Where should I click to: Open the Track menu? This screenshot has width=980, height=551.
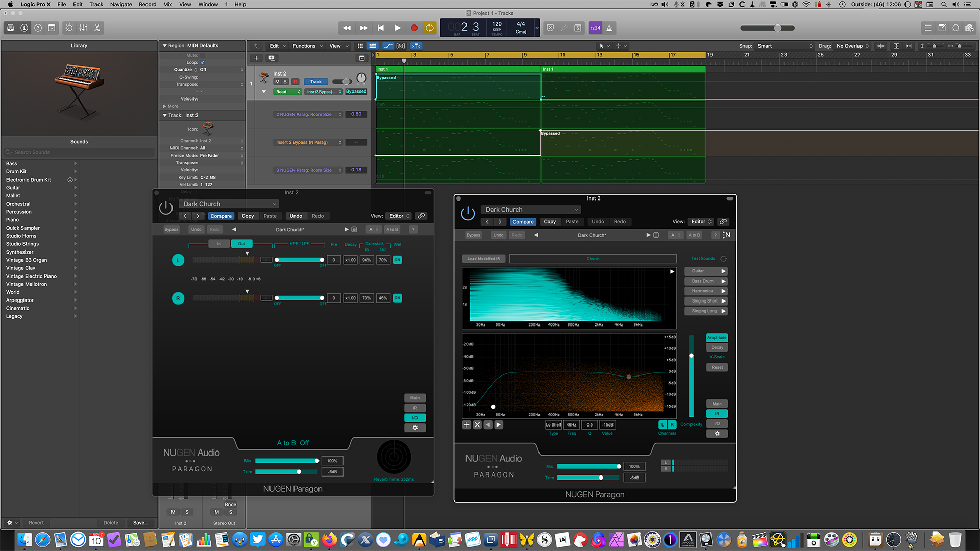(x=96, y=4)
